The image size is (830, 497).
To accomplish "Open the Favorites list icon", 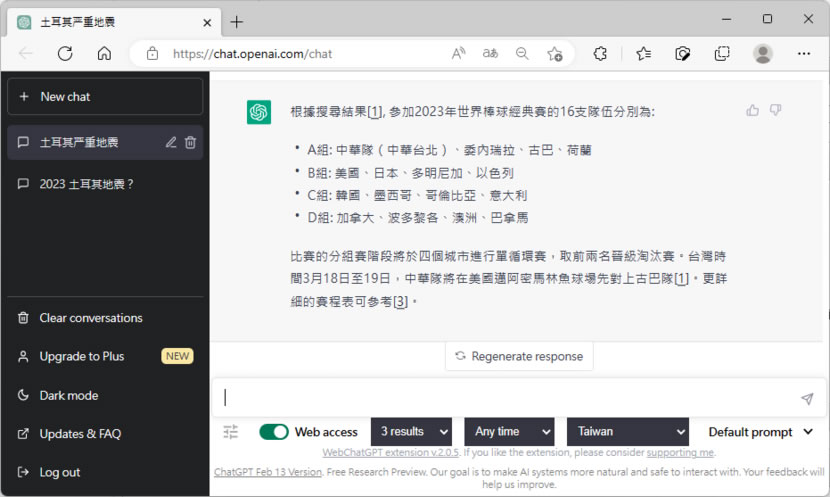I will click(x=644, y=53).
